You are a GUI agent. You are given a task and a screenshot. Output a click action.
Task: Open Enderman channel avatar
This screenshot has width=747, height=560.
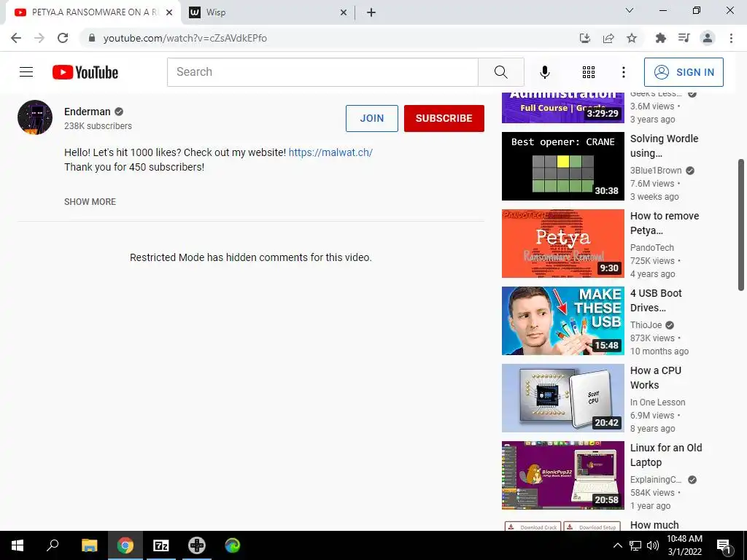click(35, 117)
